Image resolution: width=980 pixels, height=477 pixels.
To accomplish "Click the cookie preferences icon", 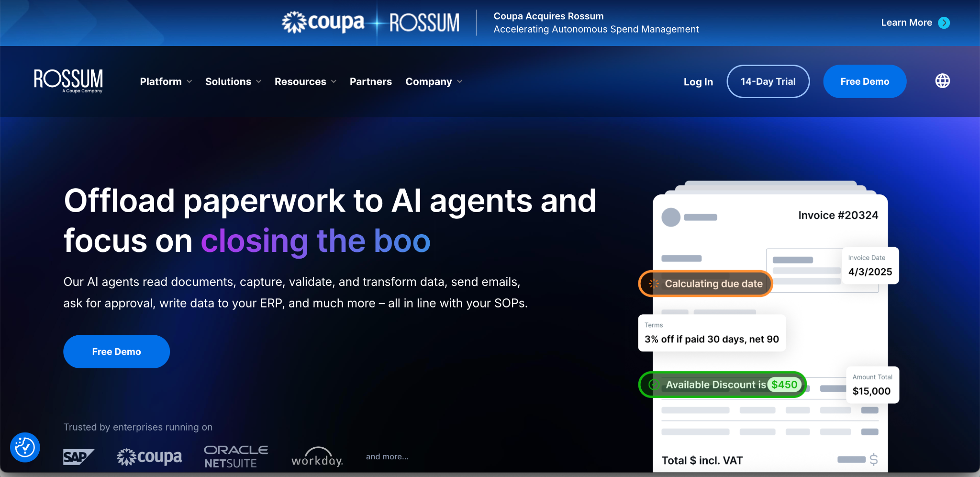I will click(x=25, y=447).
